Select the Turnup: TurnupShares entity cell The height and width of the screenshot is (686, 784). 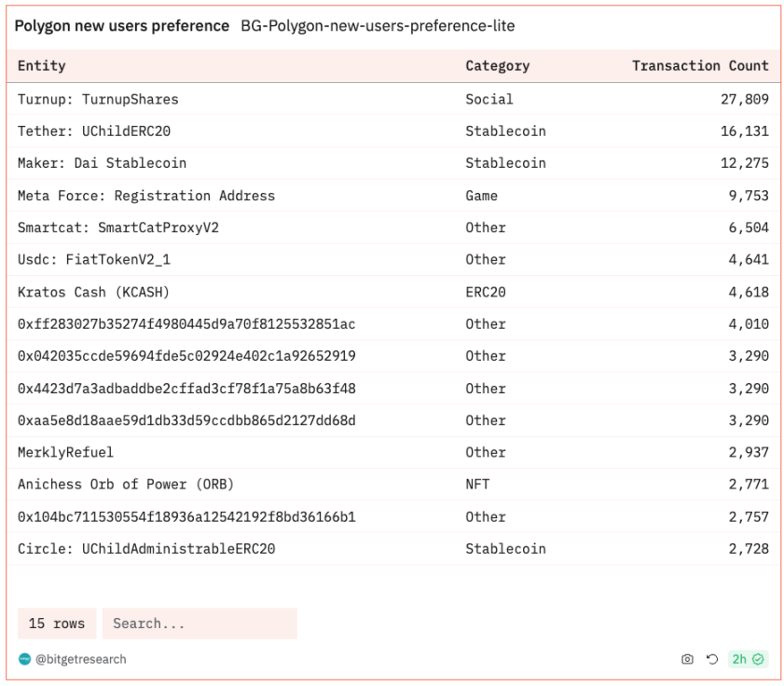point(98,99)
